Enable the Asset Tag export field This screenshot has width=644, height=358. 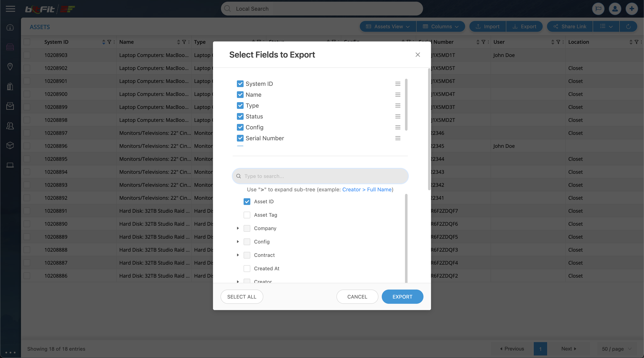(x=247, y=215)
